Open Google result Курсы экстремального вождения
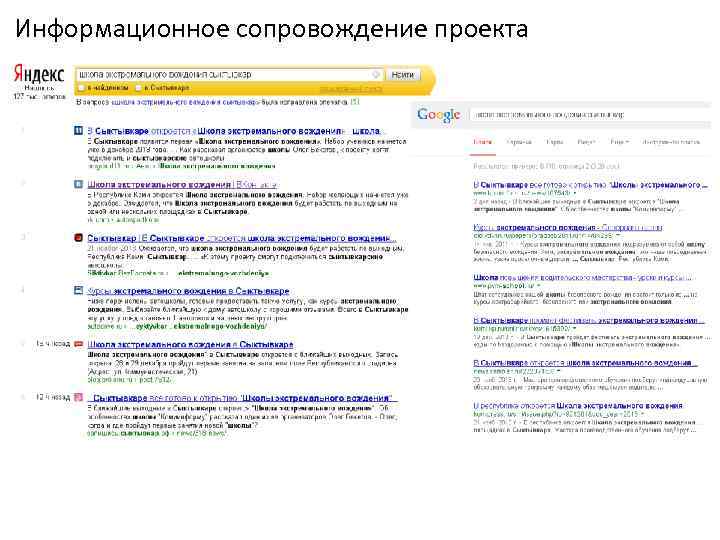Screen dimensions: 720x540 coord(568,227)
